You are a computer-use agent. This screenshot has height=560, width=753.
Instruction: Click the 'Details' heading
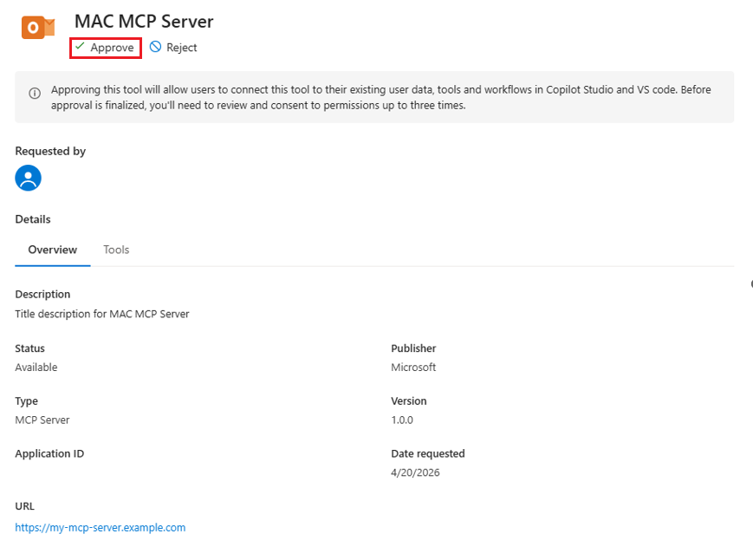coord(33,219)
